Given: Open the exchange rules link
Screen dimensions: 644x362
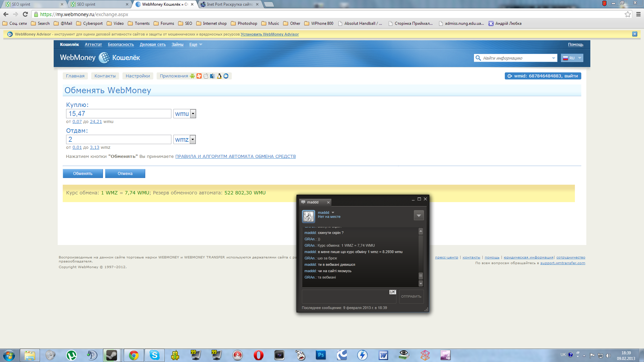Looking at the screenshot, I should tap(235, 157).
